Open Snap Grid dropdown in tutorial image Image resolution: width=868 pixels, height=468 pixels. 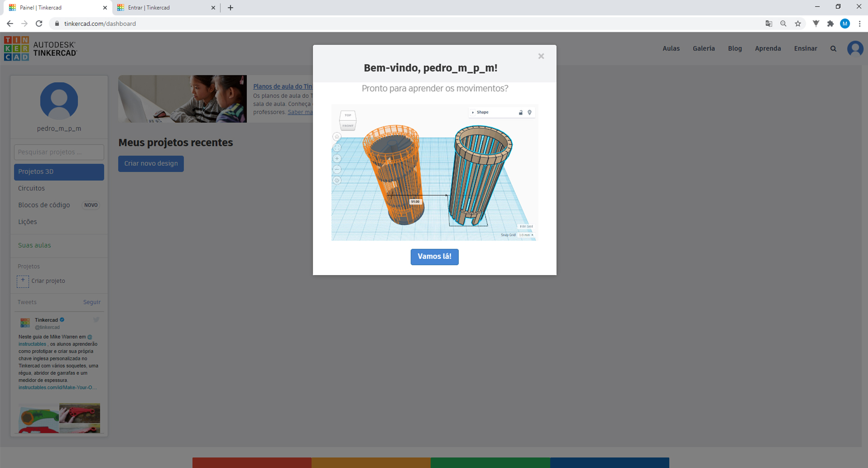pos(526,235)
